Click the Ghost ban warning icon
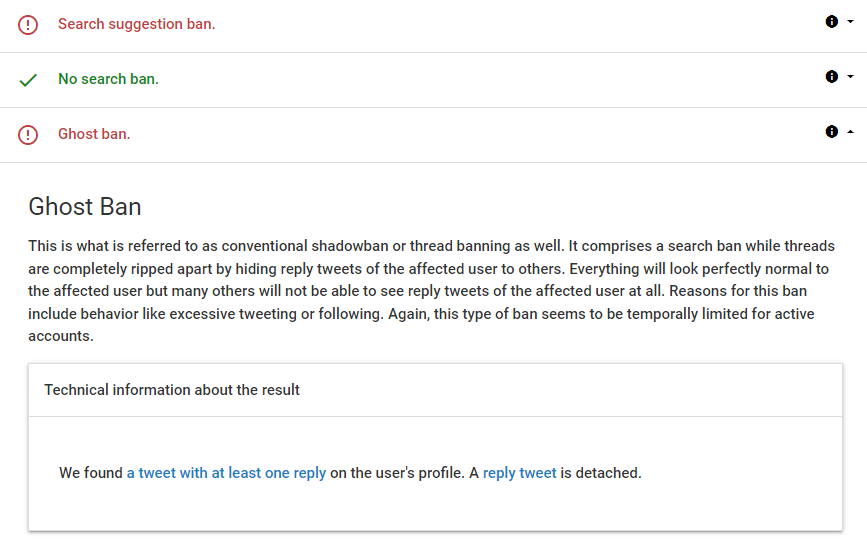This screenshot has width=867, height=560. (x=28, y=135)
